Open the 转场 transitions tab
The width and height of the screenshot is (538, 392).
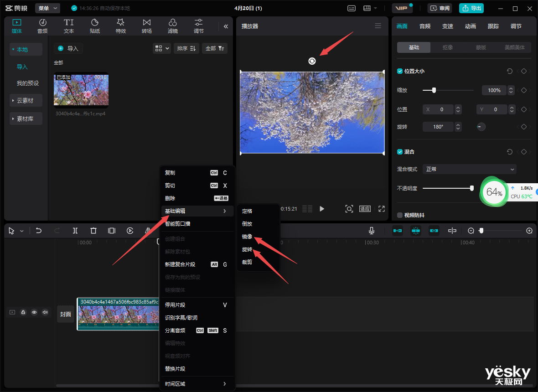click(x=146, y=26)
